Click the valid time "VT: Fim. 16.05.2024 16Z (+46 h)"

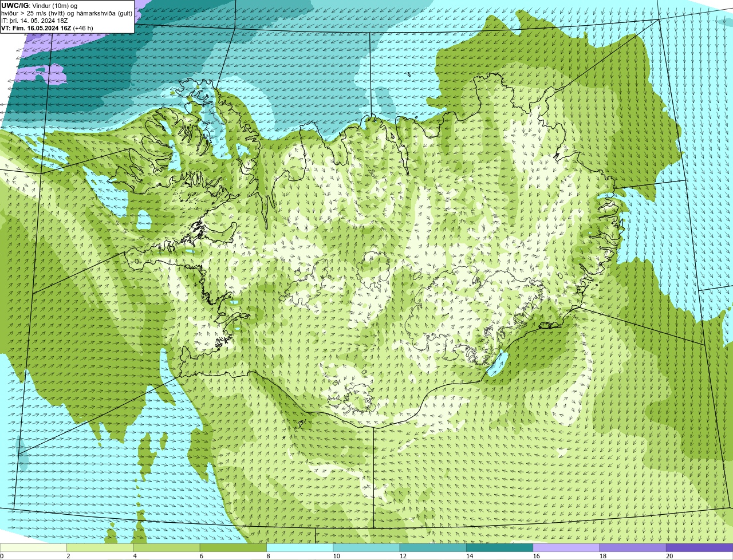click(47, 28)
